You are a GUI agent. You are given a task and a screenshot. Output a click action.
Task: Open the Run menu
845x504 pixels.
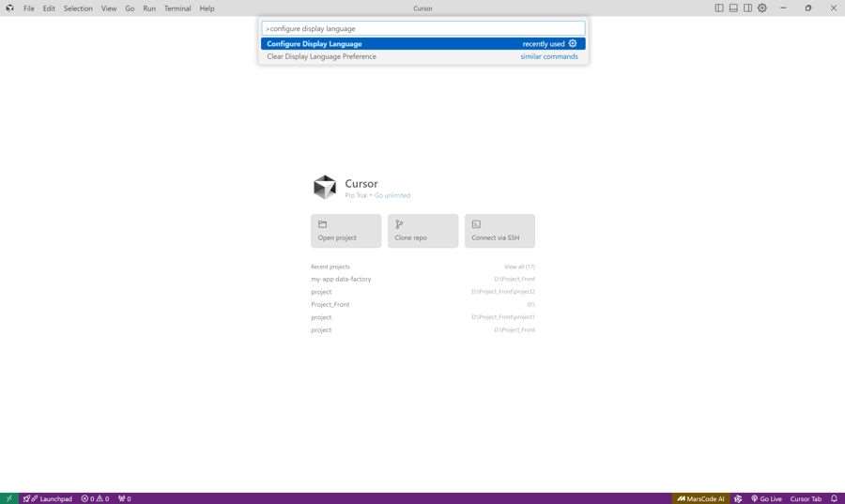[149, 8]
